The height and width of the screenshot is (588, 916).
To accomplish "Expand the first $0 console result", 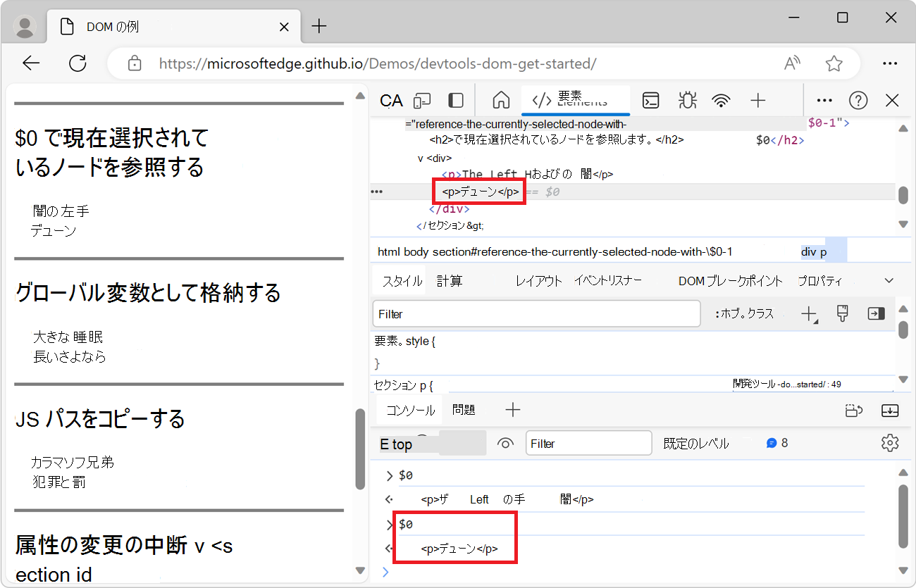I will pos(390,475).
